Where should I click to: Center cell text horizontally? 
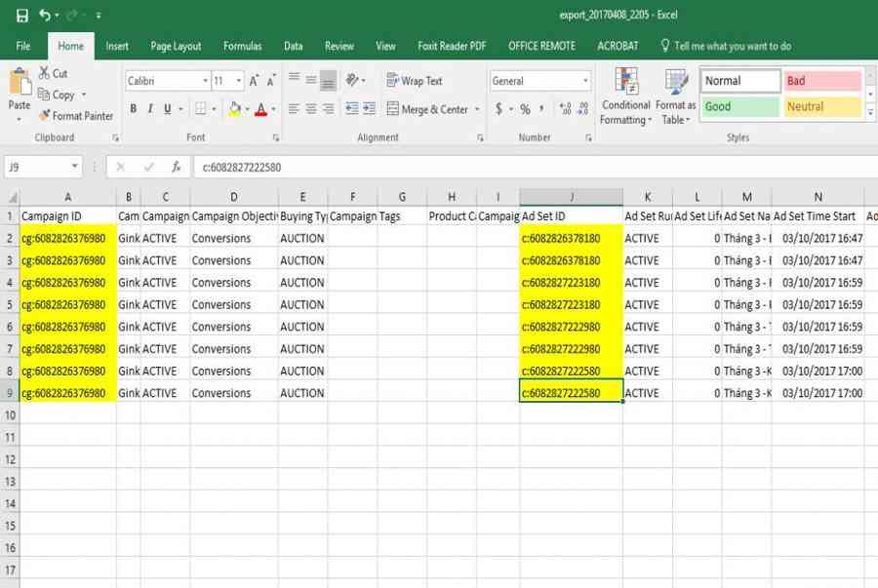click(311, 108)
